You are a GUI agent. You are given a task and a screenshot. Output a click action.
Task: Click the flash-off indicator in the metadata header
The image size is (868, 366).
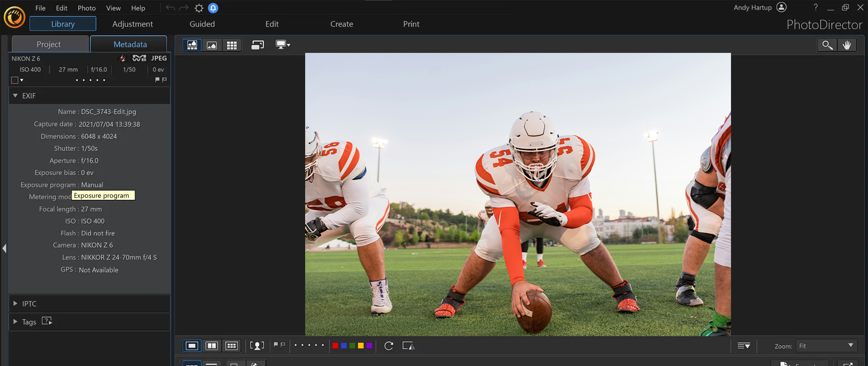pos(123,58)
